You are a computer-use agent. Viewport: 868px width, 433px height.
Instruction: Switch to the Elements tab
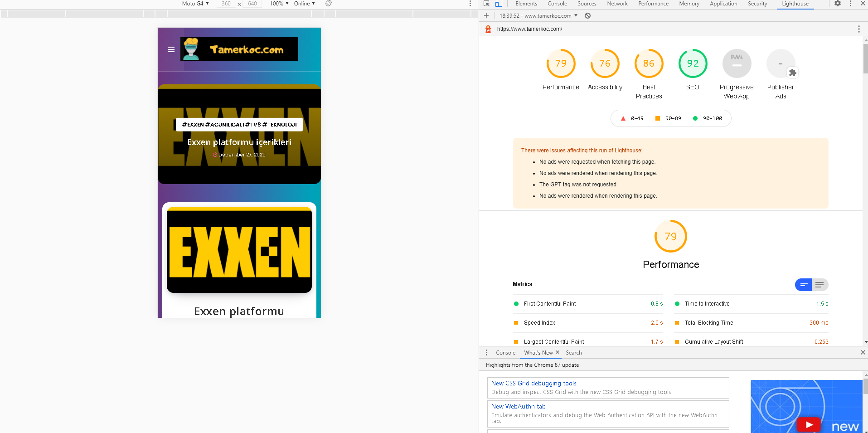526,4
